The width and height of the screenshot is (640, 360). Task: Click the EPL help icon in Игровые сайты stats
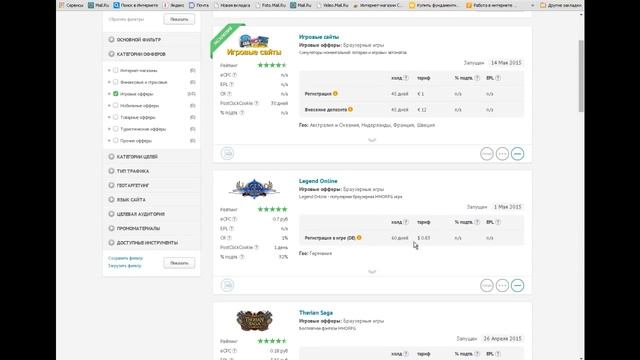(x=231, y=84)
